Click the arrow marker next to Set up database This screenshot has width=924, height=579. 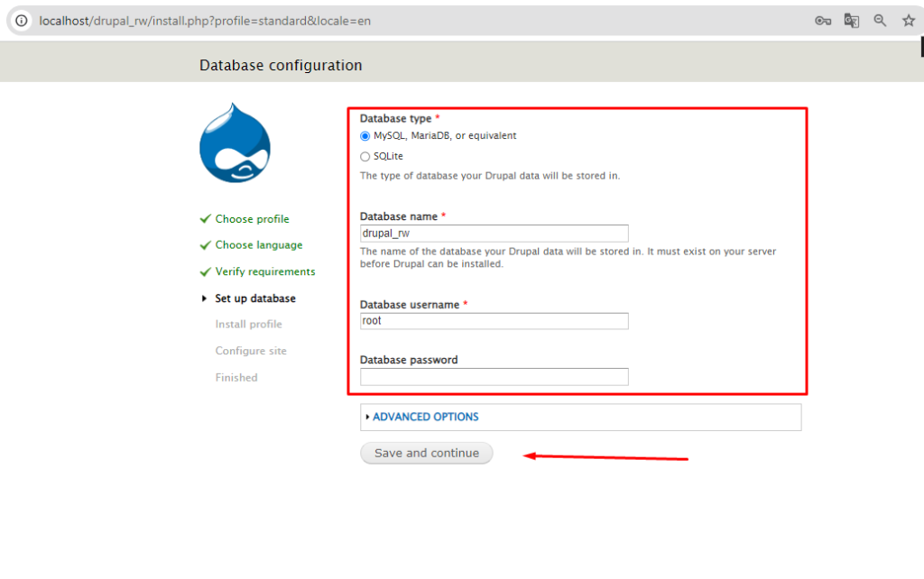coord(204,299)
